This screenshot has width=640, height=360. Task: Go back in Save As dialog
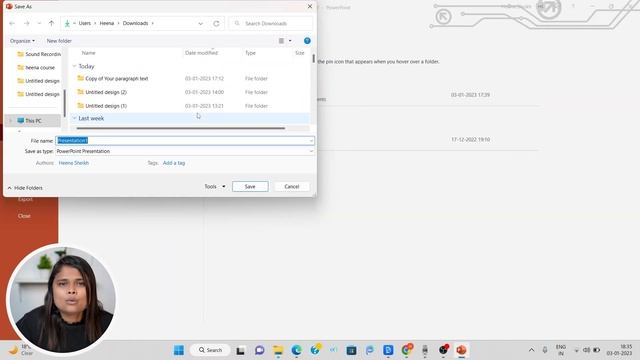12,24
